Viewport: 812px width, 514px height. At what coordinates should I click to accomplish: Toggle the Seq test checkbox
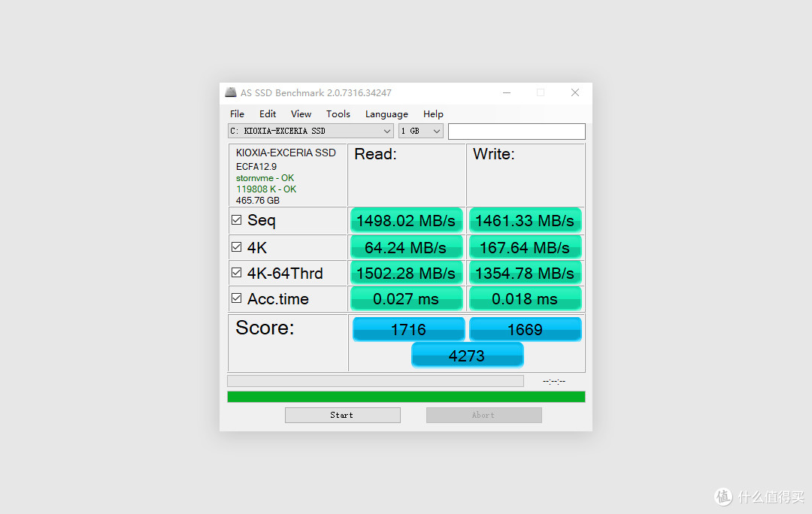[236, 219]
